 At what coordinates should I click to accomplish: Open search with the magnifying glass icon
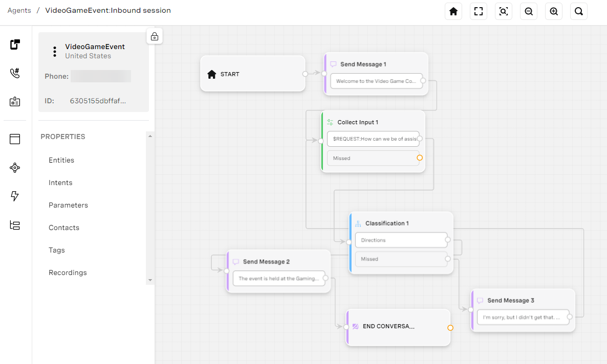click(579, 11)
